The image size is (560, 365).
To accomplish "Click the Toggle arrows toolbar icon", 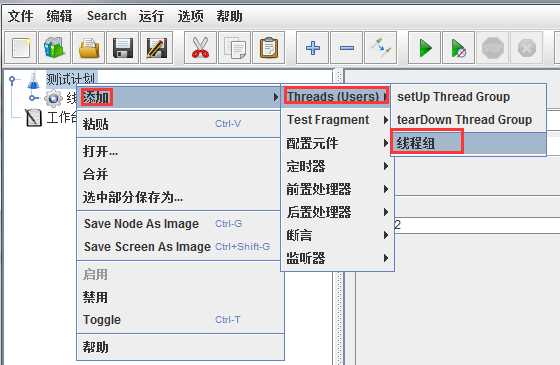I will point(381,48).
